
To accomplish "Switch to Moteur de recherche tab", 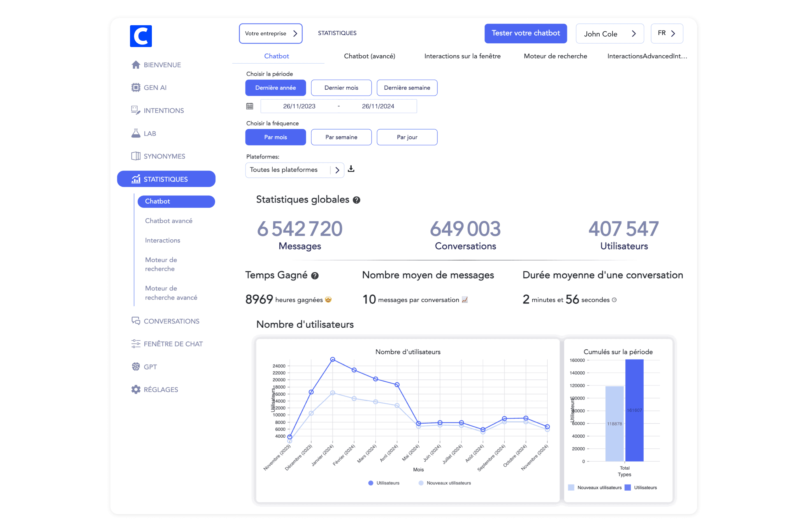I will pyautogui.click(x=555, y=56).
